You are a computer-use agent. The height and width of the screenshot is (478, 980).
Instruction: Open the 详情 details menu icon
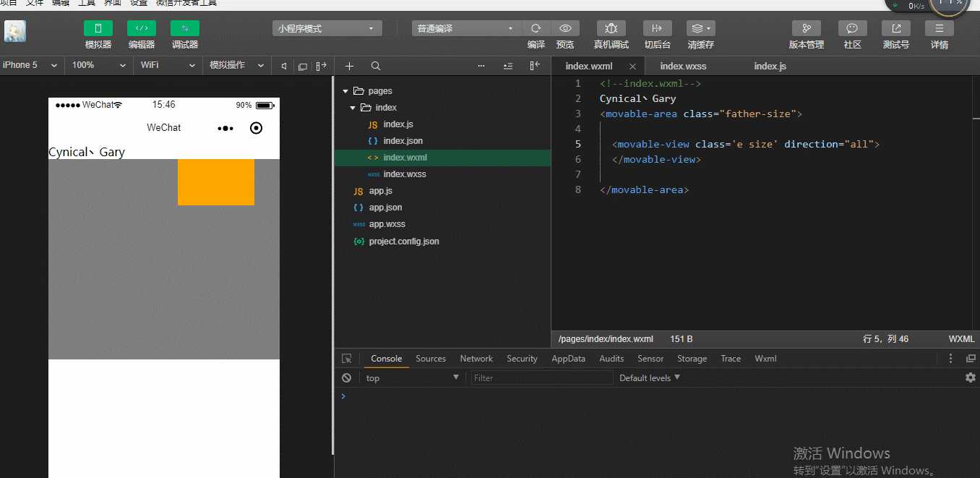click(x=940, y=28)
